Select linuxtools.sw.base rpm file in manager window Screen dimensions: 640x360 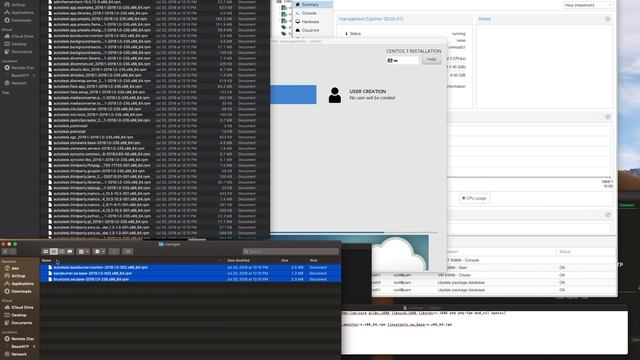pos(191,279)
